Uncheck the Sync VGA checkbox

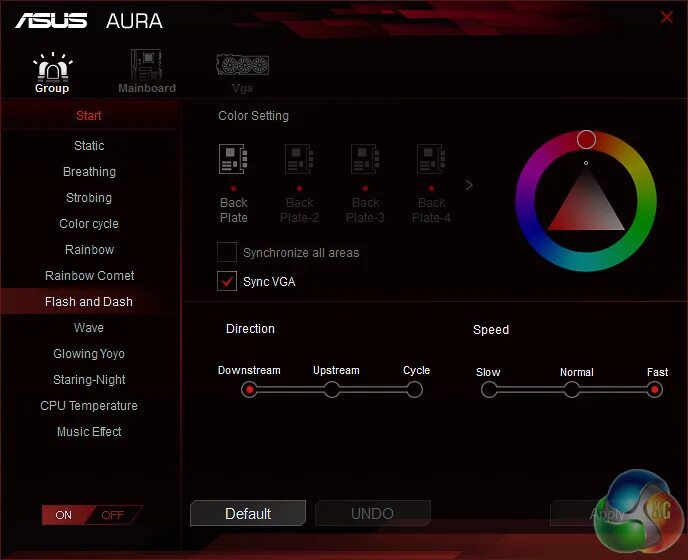[227, 281]
